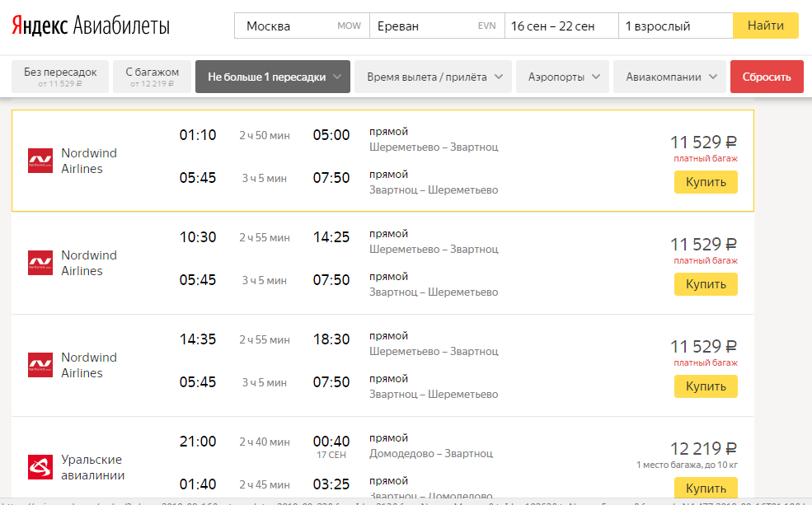The width and height of the screenshot is (812, 505).
Task: Click Купить for the 14:35 Nordwind flight
Action: pos(706,386)
